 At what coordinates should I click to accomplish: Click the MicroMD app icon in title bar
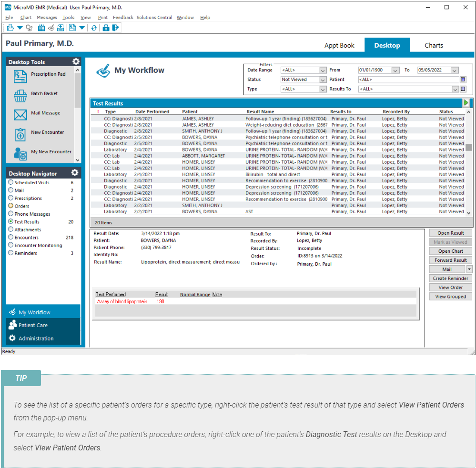(8, 7)
